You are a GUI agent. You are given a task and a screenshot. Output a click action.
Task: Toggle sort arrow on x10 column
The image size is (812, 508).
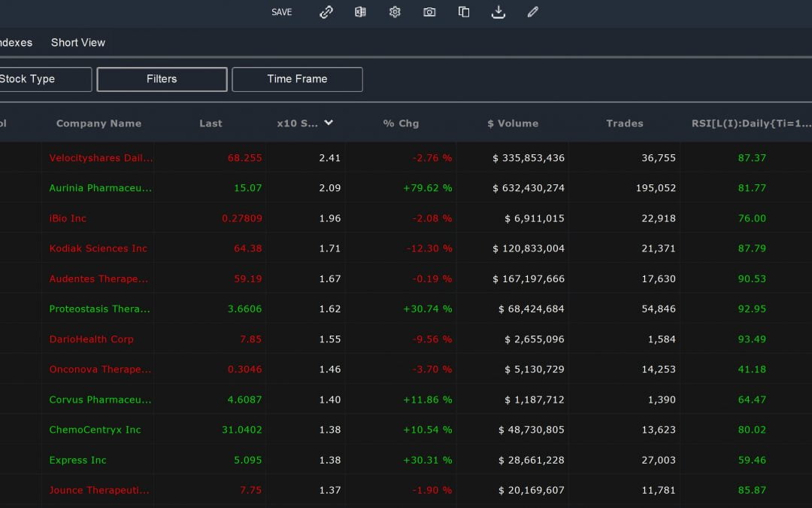tap(329, 123)
